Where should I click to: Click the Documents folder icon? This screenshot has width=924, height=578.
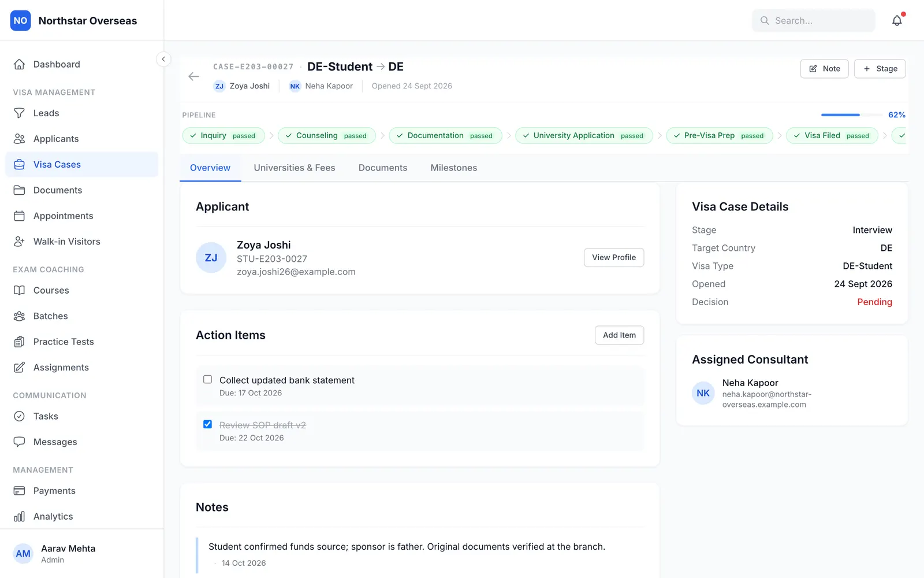tap(19, 190)
